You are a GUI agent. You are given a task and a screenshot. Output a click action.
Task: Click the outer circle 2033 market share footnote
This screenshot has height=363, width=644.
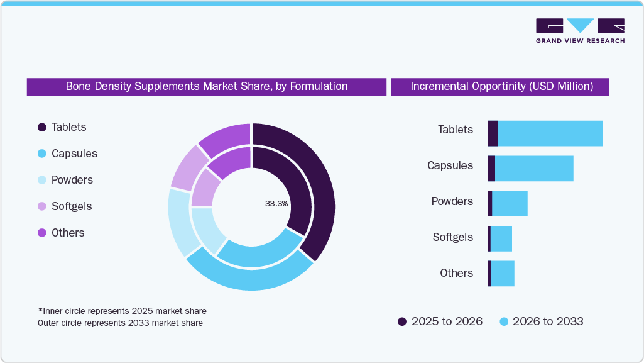click(120, 323)
